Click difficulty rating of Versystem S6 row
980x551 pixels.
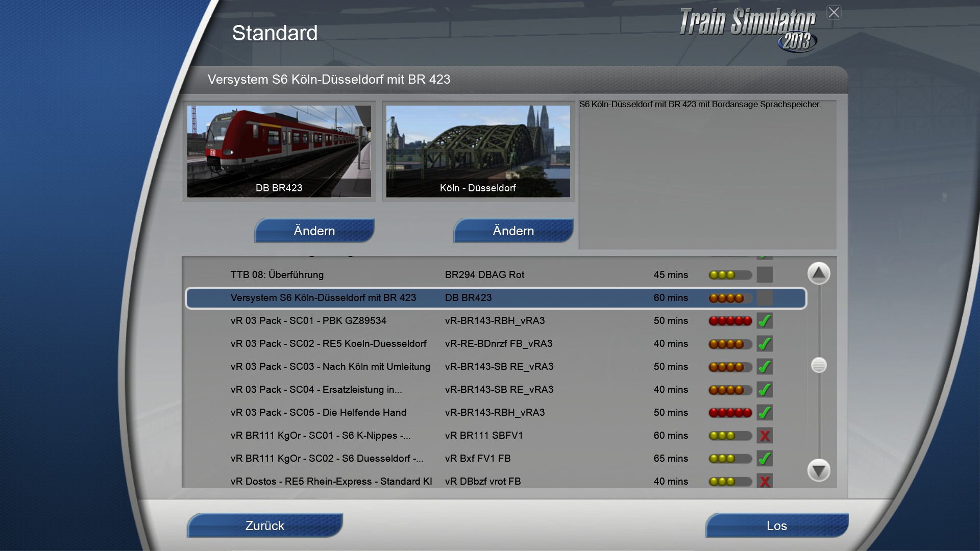coord(730,298)
